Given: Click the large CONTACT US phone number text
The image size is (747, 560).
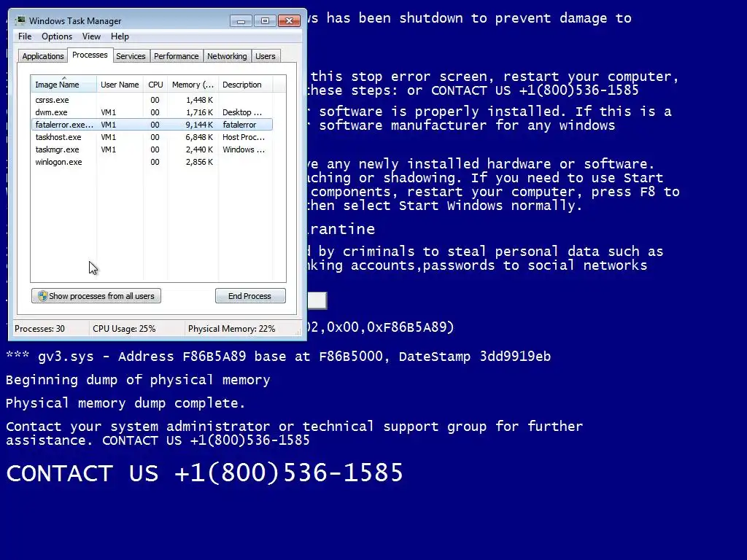Looking at the screenshot, I should pyautogui.click(x=205, y=472).
